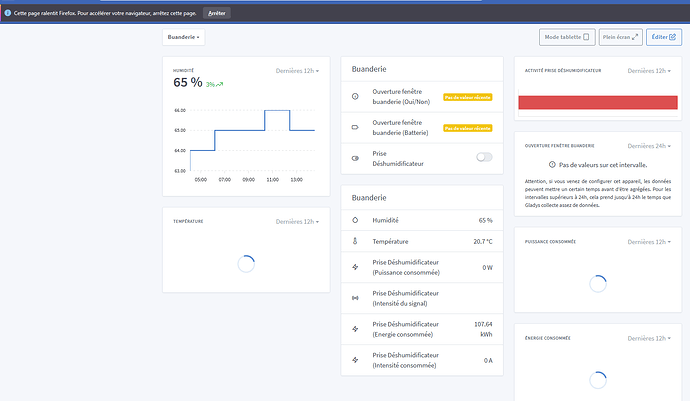The width and height of the screenshot is (690, 401).
Task: Open Puissance consommée time range dropdown
Action: click(648, 242)
